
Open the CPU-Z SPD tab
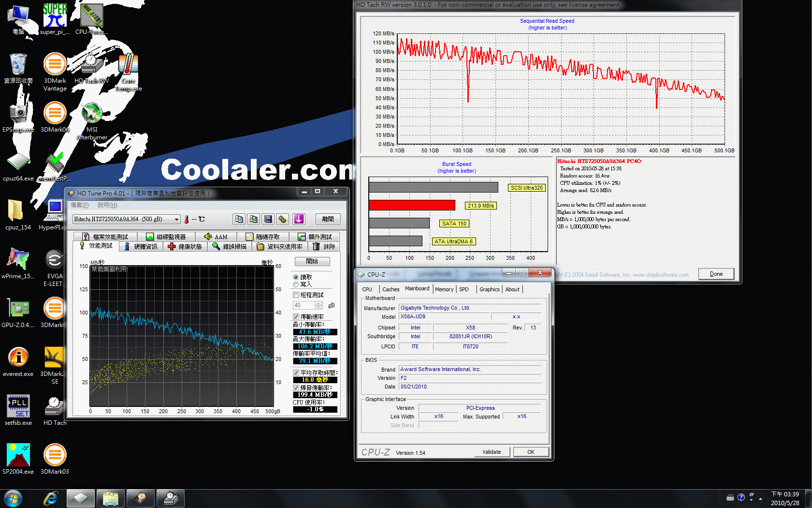464,289
